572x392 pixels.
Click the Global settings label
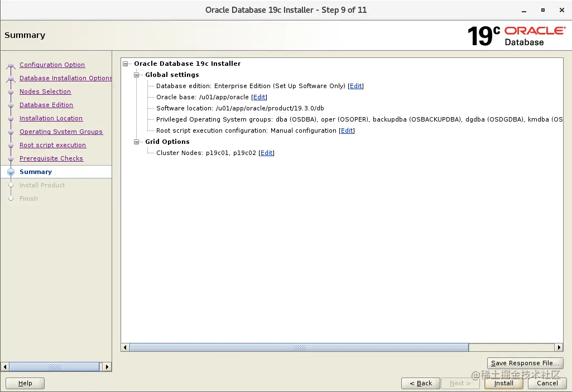pyautogui.click(x=172, y=75)
